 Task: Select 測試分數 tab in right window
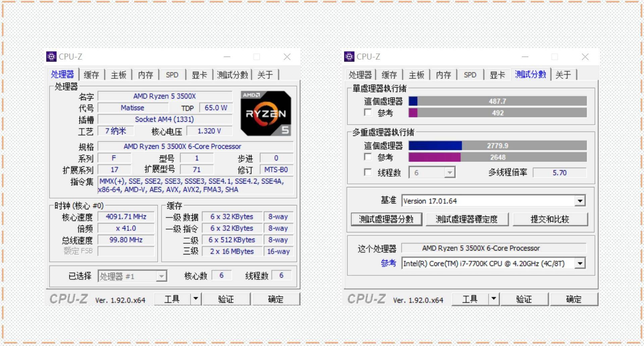(531, 75)
